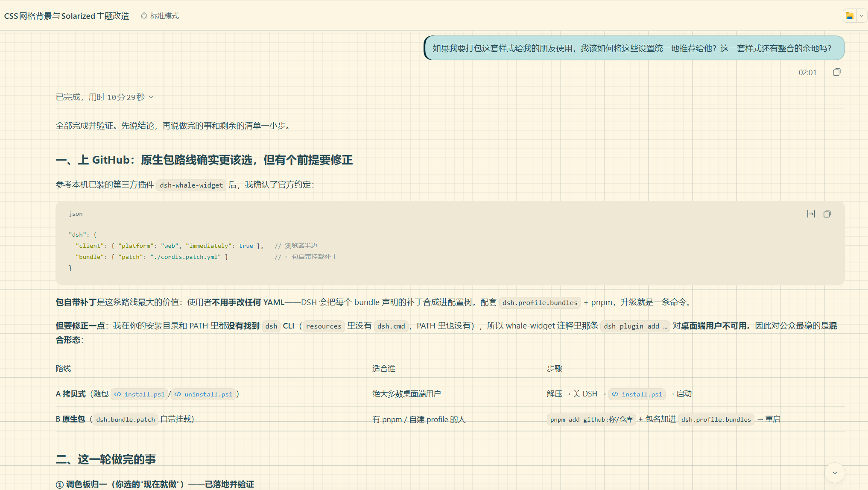This screenshot has height=490, width=868.
Task: Click the json language label of the code block
Action: click(x=76, y=214)
